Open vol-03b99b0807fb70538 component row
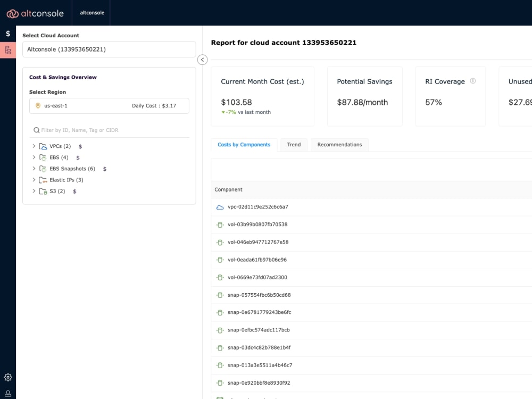Viewport: 532px width, 399px height. [371, 225]
